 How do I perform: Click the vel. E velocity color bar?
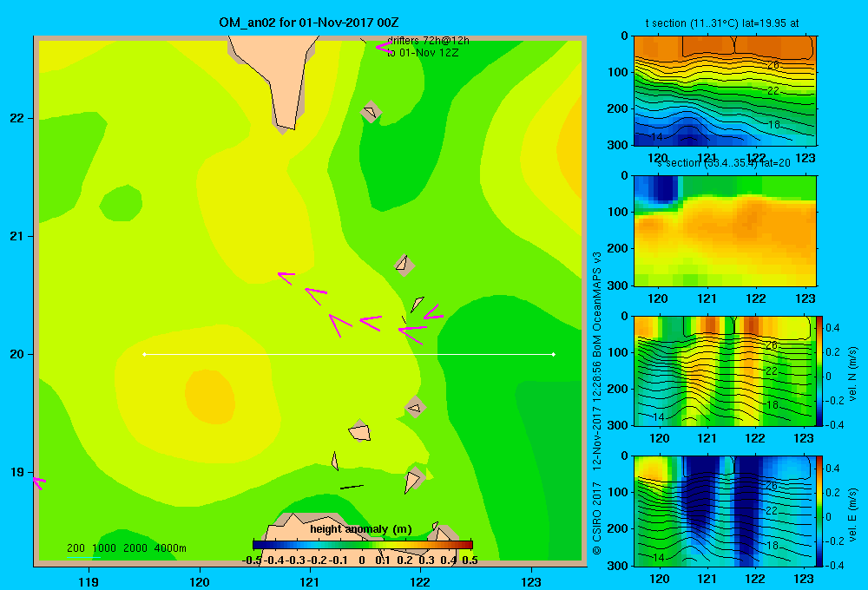(819, 511)
